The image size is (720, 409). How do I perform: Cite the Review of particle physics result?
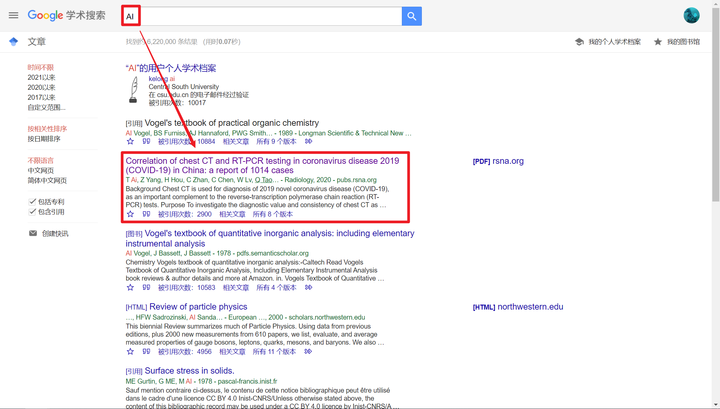146,352
